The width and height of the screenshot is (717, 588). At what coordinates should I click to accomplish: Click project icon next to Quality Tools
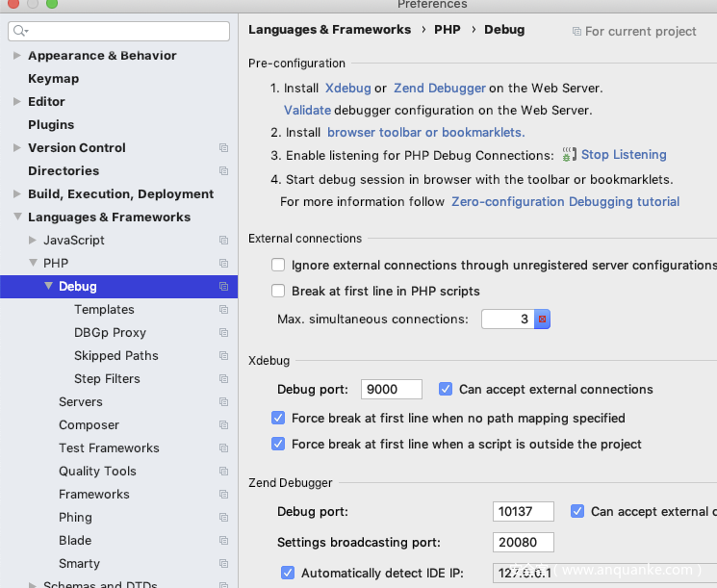click(x=223, y=472)
